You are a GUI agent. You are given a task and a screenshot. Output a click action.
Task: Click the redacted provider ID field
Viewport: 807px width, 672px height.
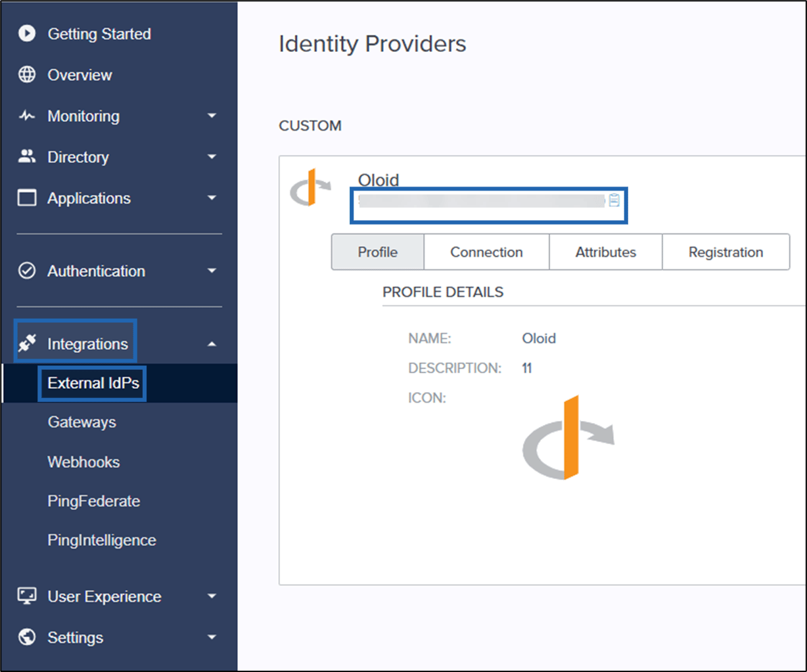point(482,201)
